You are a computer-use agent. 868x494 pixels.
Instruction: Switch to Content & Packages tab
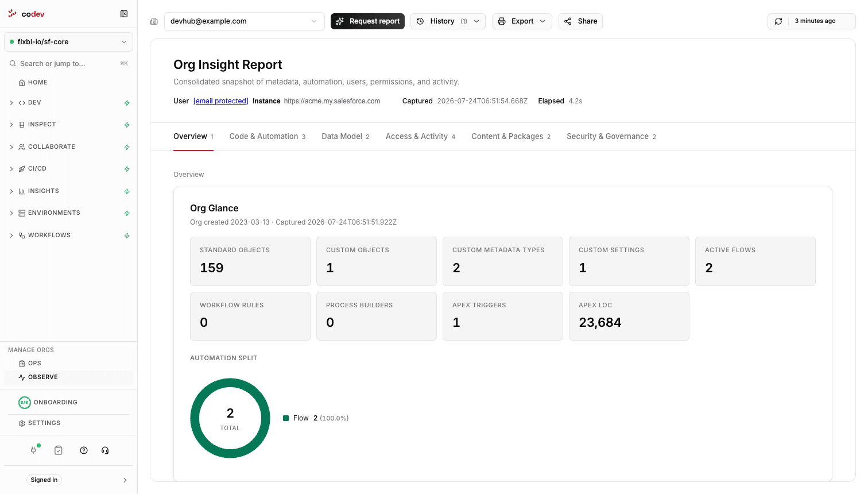511,137
